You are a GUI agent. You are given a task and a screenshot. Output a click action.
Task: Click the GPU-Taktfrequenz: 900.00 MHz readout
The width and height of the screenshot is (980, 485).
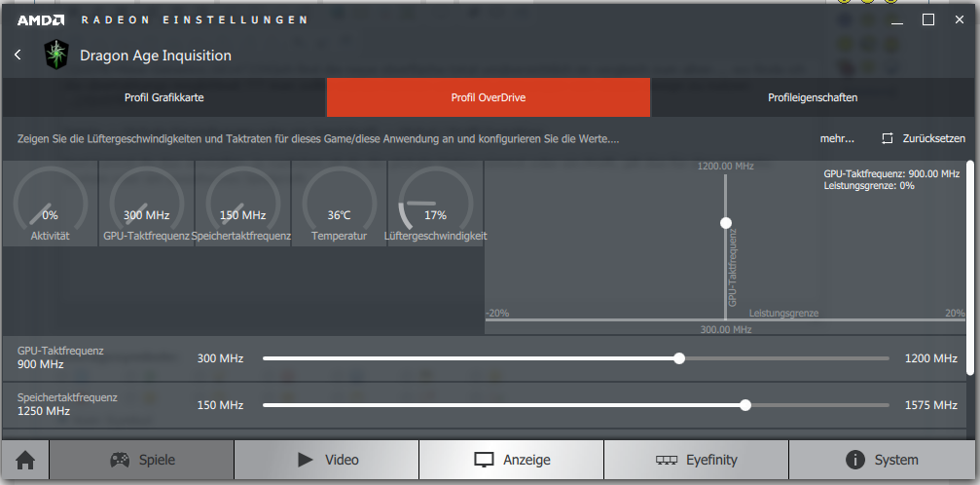tap(891, 174)
